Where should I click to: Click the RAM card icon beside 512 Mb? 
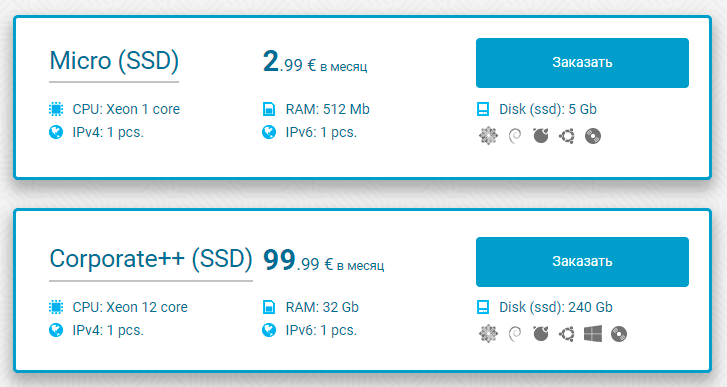coord(269,109)
